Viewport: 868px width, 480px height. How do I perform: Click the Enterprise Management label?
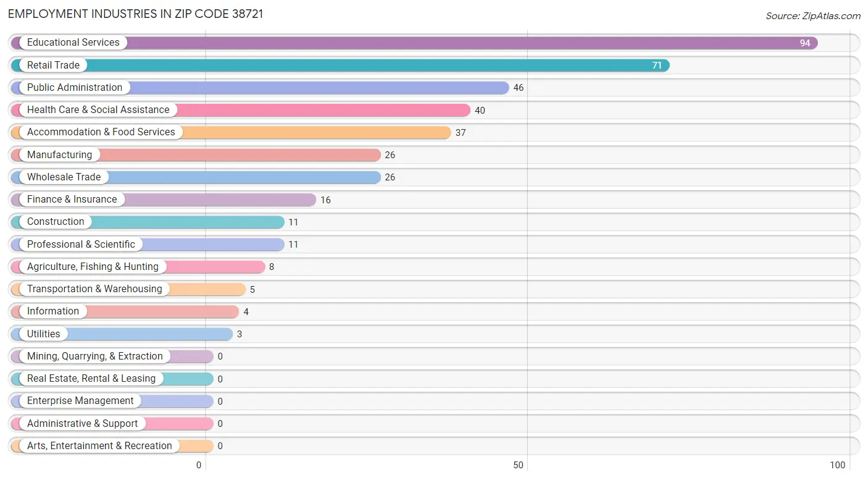(80, 400)
